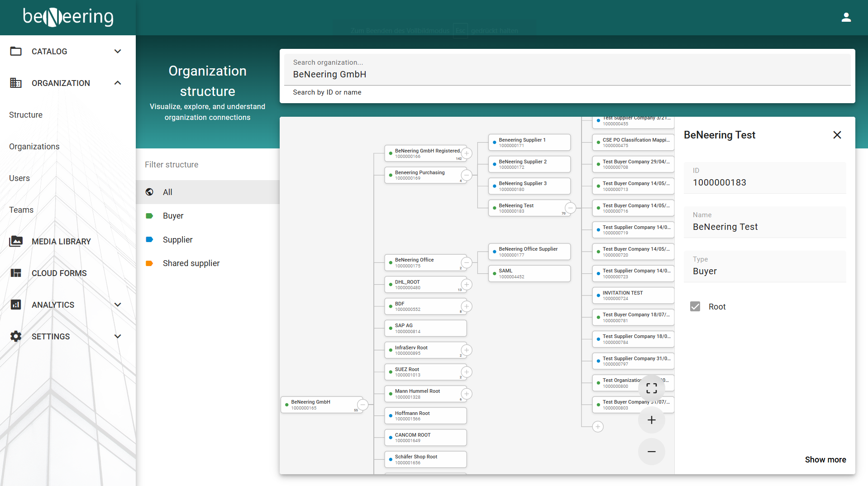Zoom in with the plus button
The image size is (868, 486).
(x=651, y=420)
